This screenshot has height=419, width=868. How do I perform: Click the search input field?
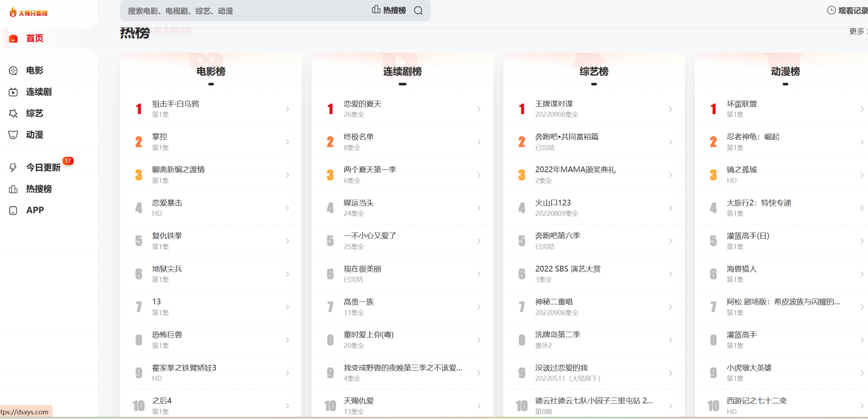point(246,11)
